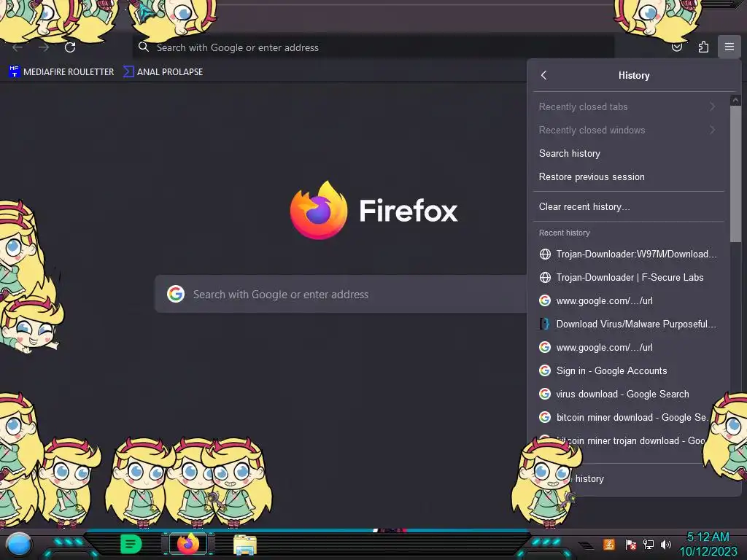Click the Action Center flag tray icon
The width and height of the screenshot is (747, 560).
pos(630,544)
